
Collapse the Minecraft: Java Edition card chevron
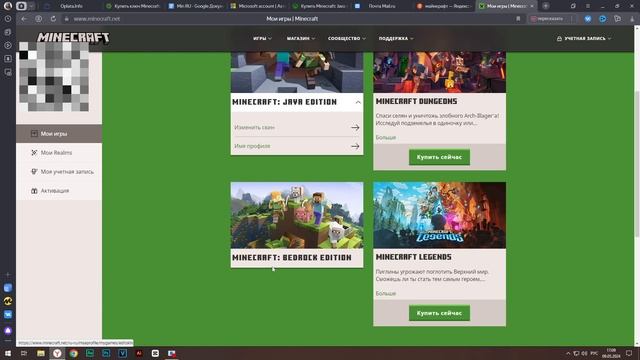(358, 102)
